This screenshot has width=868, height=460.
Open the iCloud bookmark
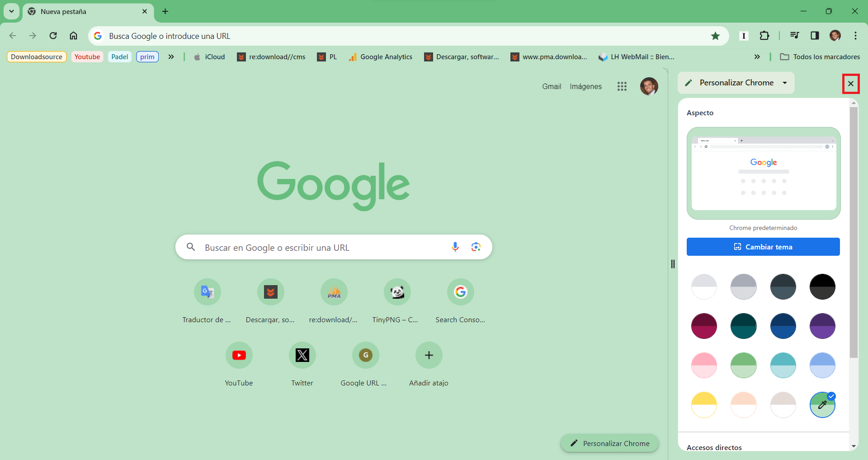pos(209,56)
